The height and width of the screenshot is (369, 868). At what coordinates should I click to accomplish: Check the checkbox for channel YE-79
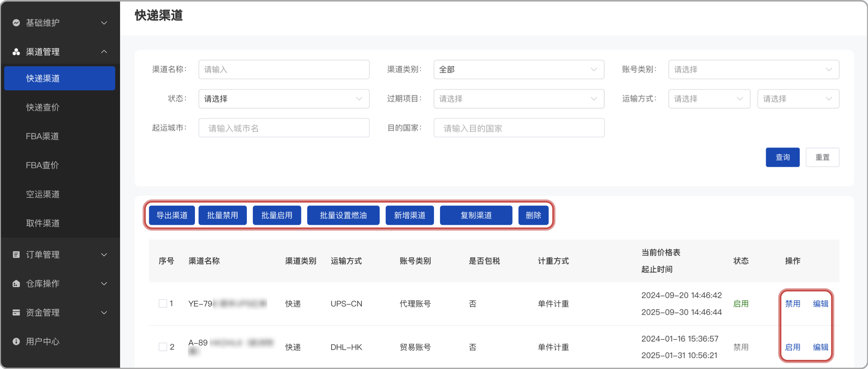pyautogui.click(x=163, y=303)
